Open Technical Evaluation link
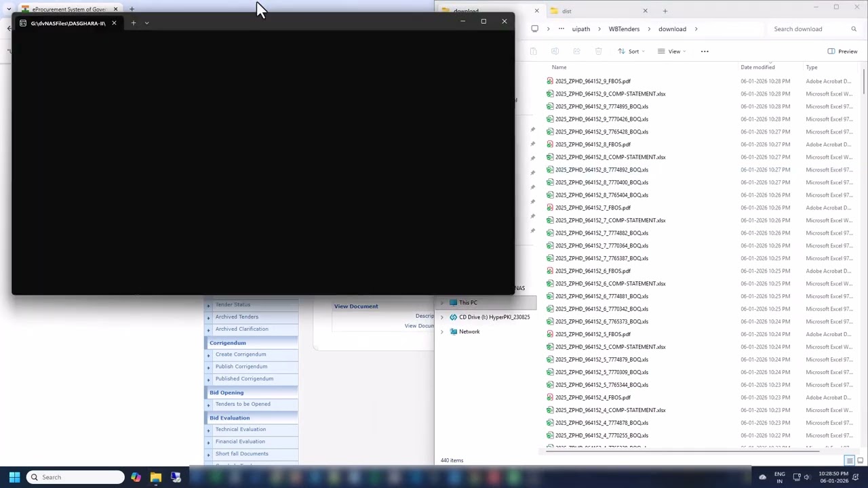868x488 pixels. tap(241, 429)
